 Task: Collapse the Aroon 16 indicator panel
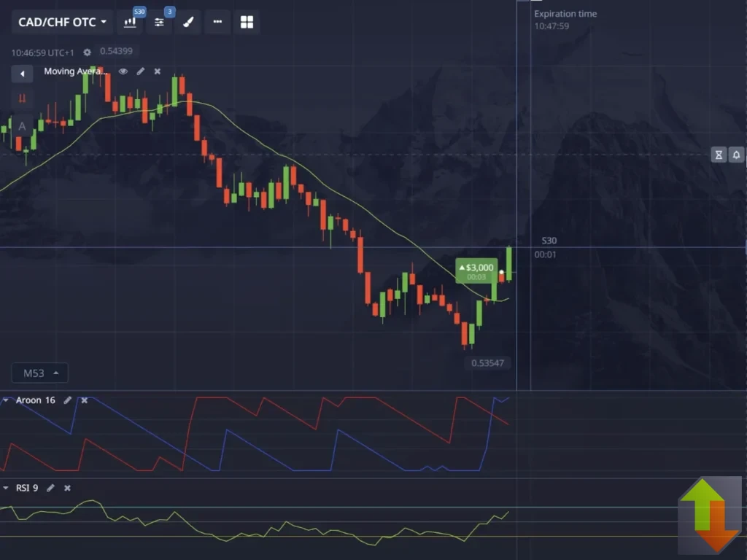6,400
